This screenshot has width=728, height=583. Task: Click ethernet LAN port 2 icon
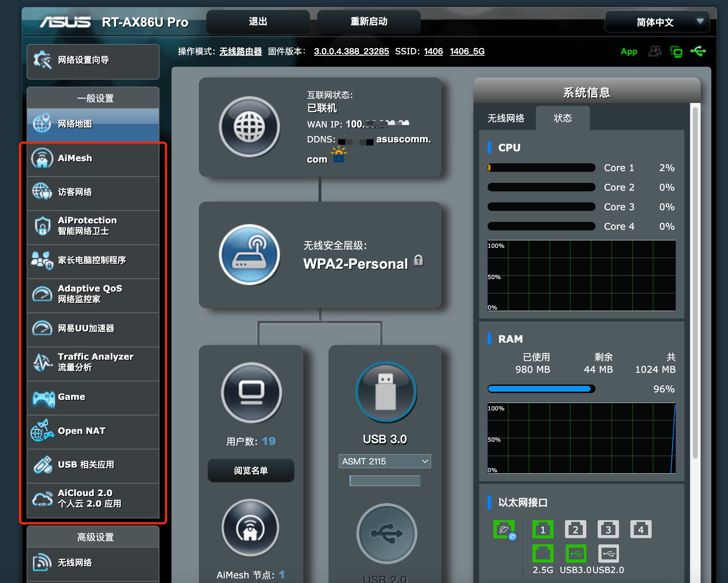[575, 529]
